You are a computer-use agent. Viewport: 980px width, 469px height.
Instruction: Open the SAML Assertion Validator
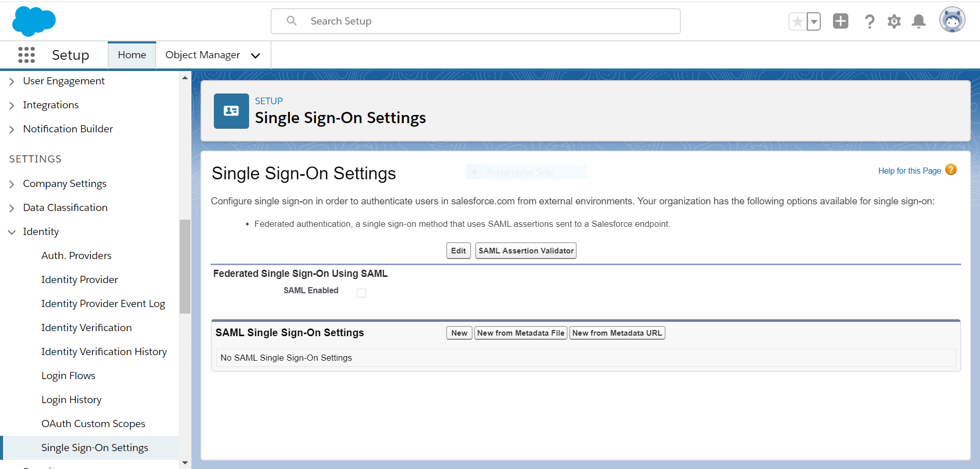(x=526, y=250)
